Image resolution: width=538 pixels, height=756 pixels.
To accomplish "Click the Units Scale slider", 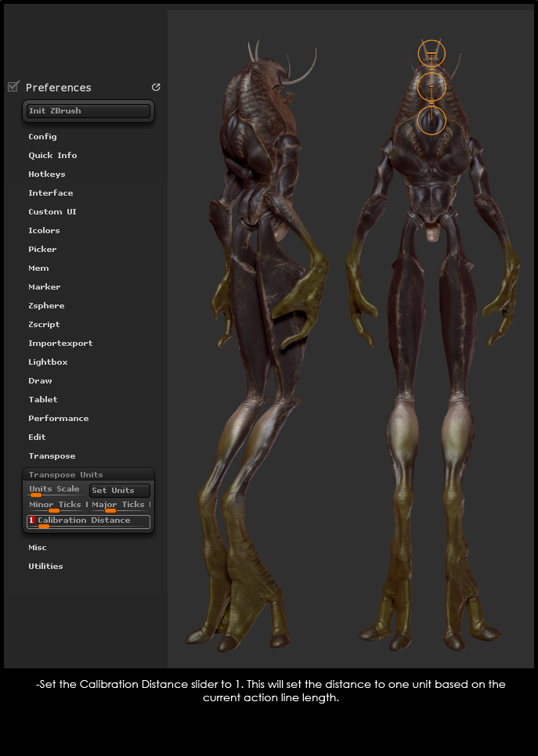I will point(56,491).
